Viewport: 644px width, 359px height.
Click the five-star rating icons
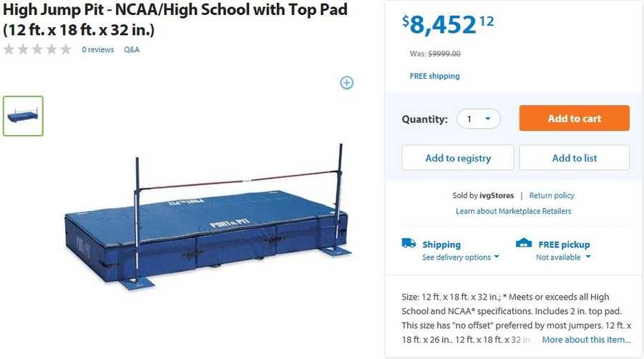click(x=37, y=49)
